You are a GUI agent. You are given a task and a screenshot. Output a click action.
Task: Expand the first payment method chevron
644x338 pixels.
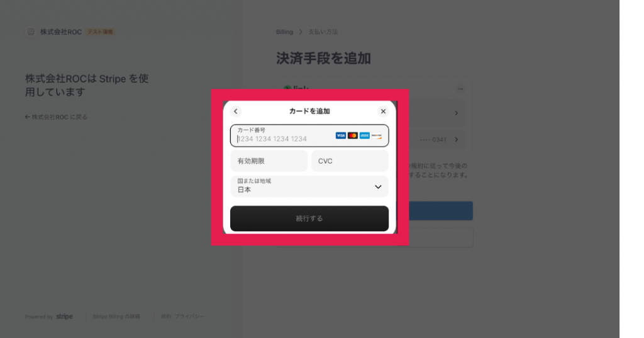[x=457, y=113]
